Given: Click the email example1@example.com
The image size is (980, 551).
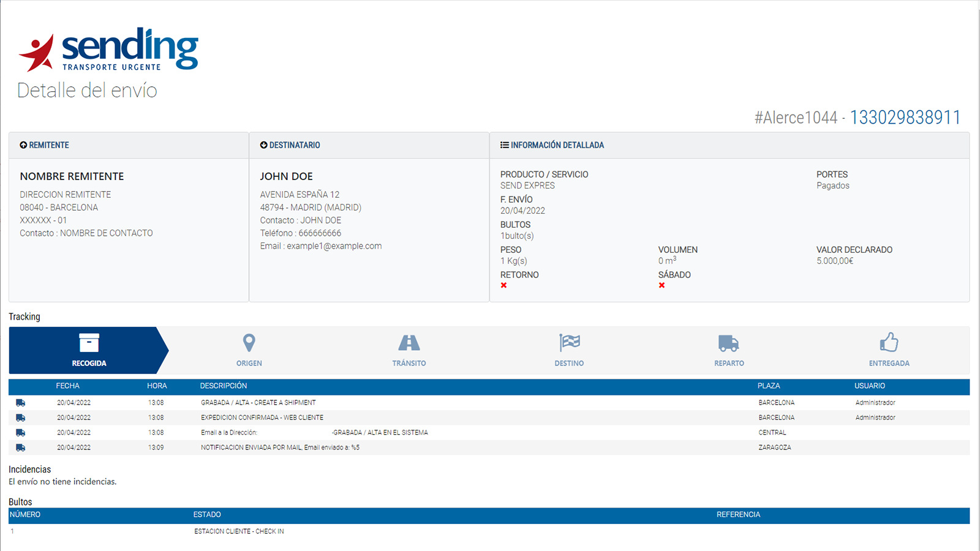Looking at the screenshot, I should tap(334, 246).
